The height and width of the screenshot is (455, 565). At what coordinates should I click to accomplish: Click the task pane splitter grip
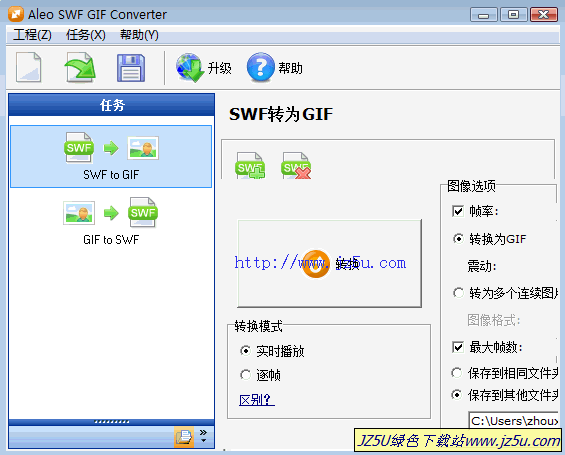click(112, 422)
